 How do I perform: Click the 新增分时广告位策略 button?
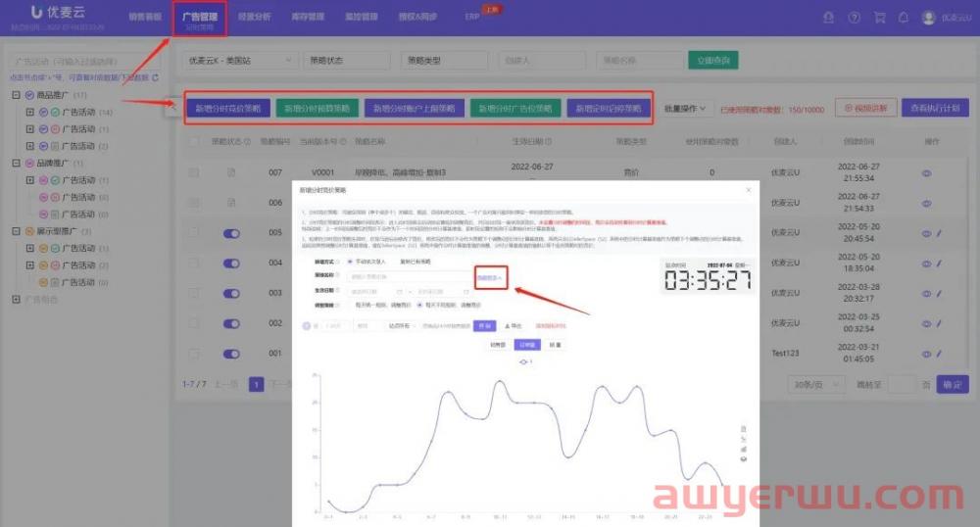[x=515, y=109]
